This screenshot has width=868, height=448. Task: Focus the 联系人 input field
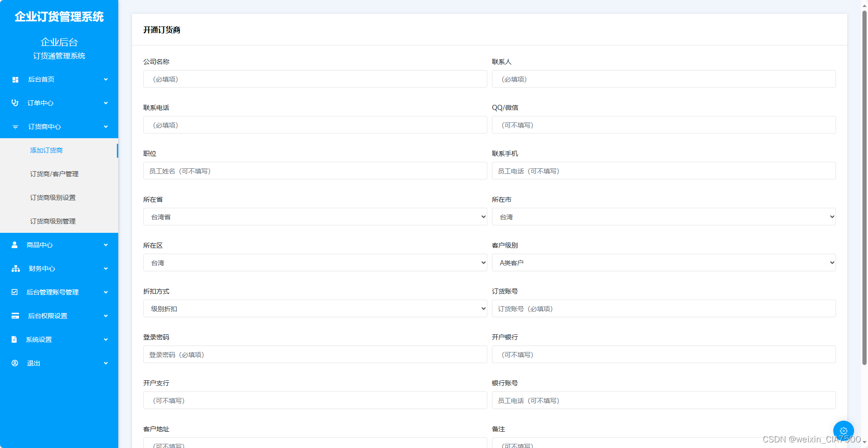pos(664,79)
